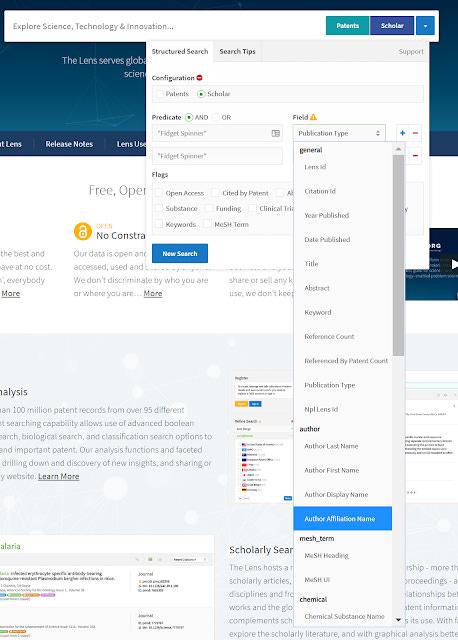This screenshot has width=458, height=640.
Task: Check the Clinical Trial flag
Action: click(x=252, y=208)
